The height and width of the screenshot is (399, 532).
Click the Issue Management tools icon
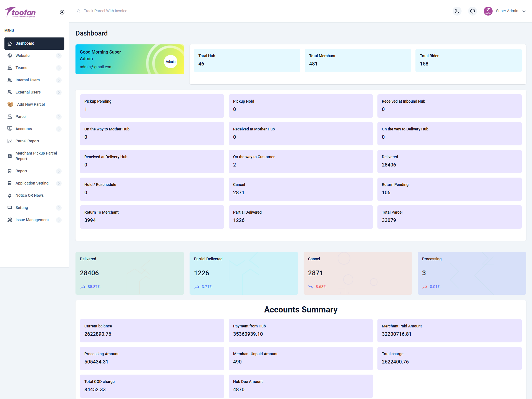click(x=10, y=220)
